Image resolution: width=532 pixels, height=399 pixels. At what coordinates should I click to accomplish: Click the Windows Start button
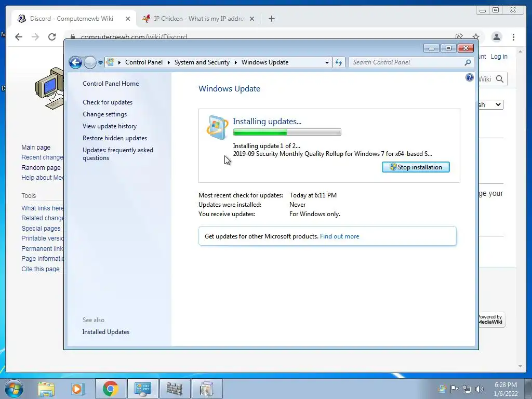(x=14, y=389)
